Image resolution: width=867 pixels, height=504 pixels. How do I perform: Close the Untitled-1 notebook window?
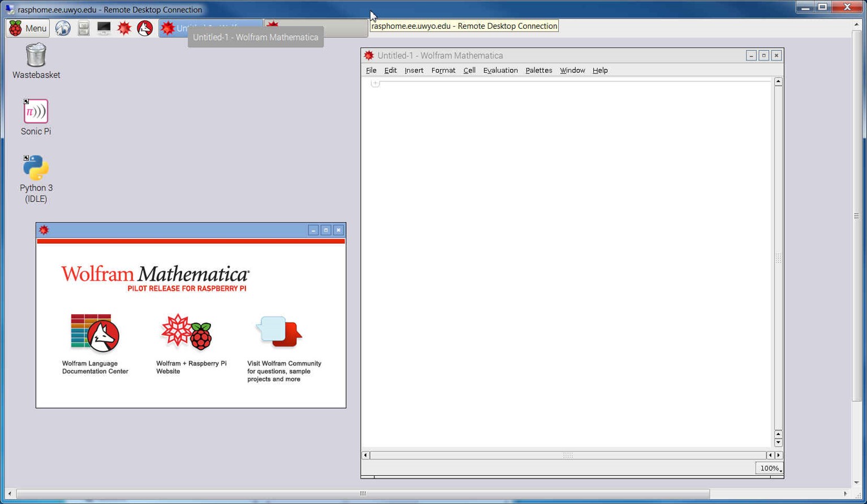(776, 55)
